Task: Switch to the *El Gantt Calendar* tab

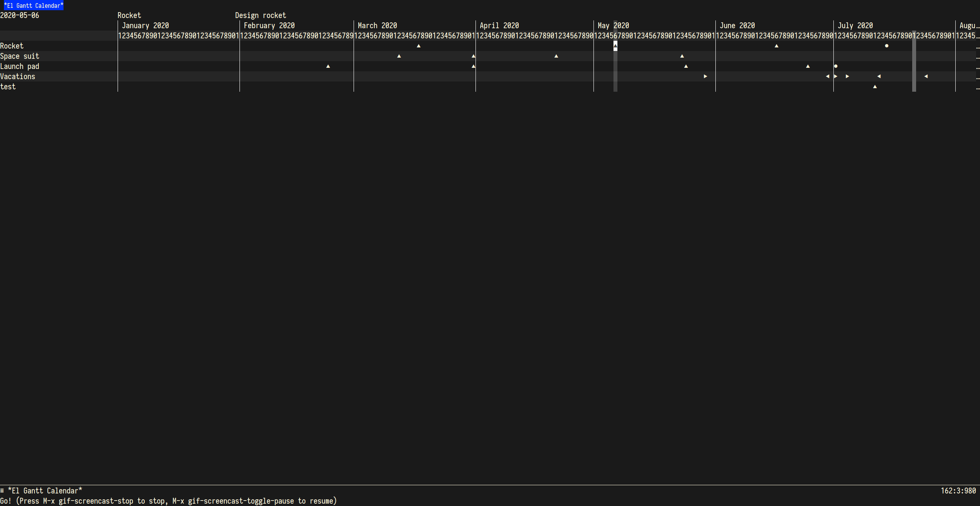Action: tap(33, 5)
